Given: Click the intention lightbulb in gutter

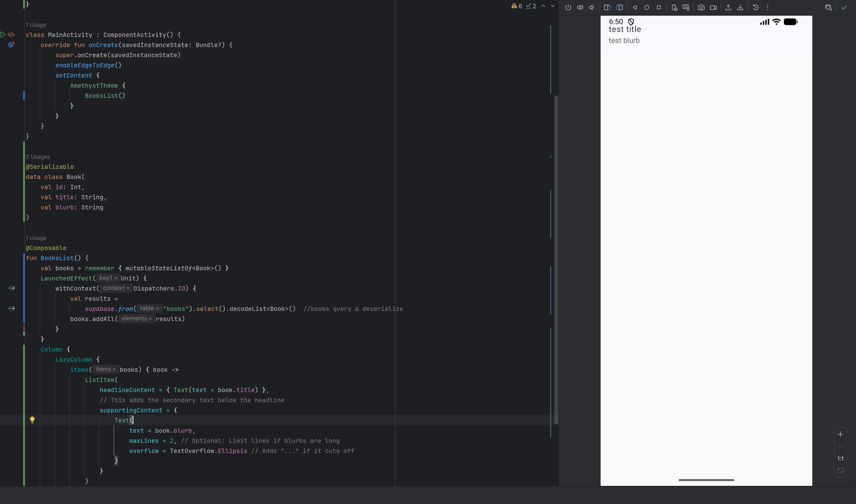Looking at the screenshot, I should coord(32,420).
